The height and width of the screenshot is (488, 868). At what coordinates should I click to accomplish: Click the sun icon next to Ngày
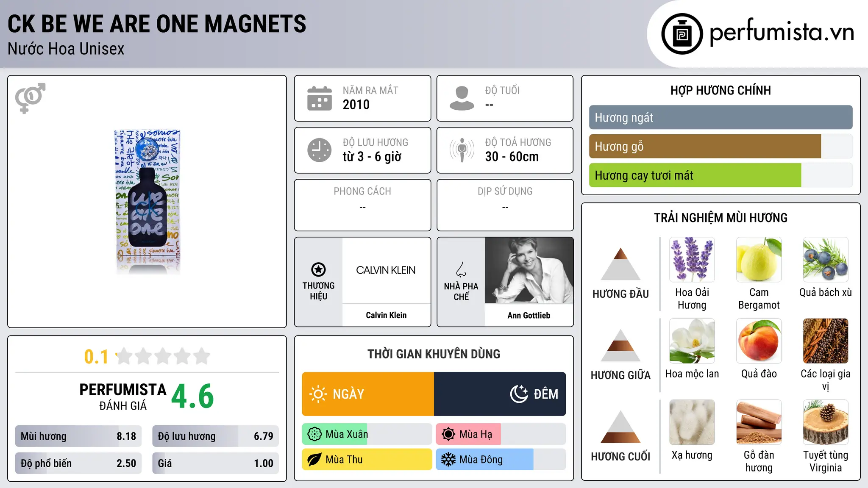click(x=318, y=394)
